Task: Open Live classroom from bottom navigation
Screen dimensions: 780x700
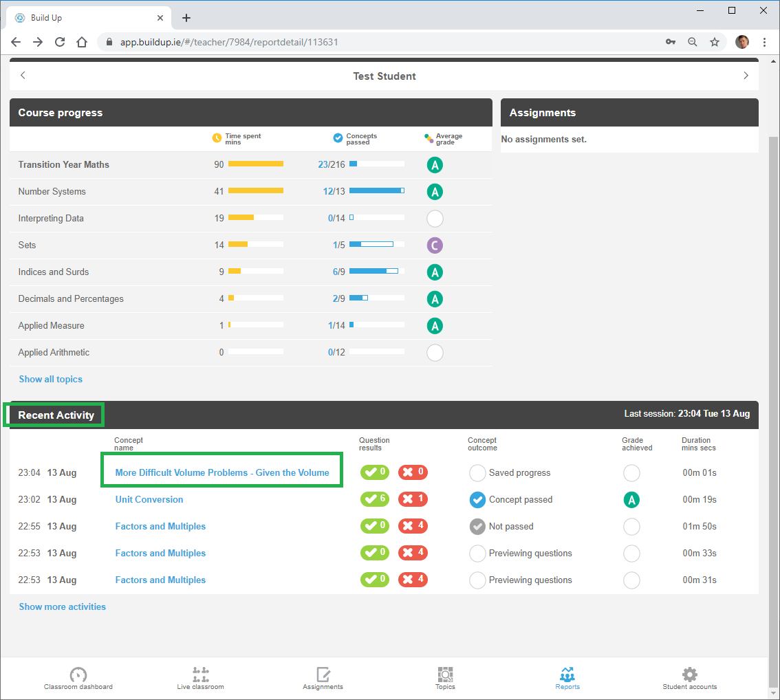Action: pos(200,675)
